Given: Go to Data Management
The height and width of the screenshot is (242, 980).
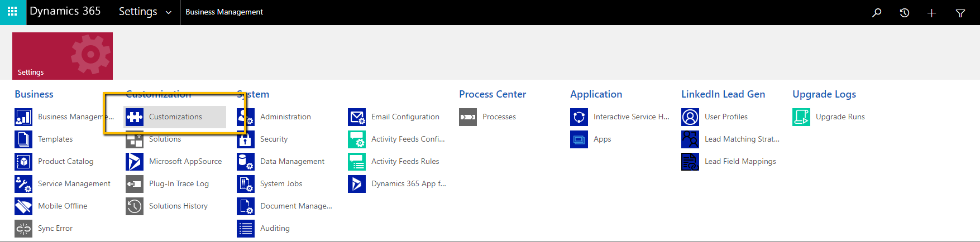Looking at the screenshot, I should pos(292,162).
